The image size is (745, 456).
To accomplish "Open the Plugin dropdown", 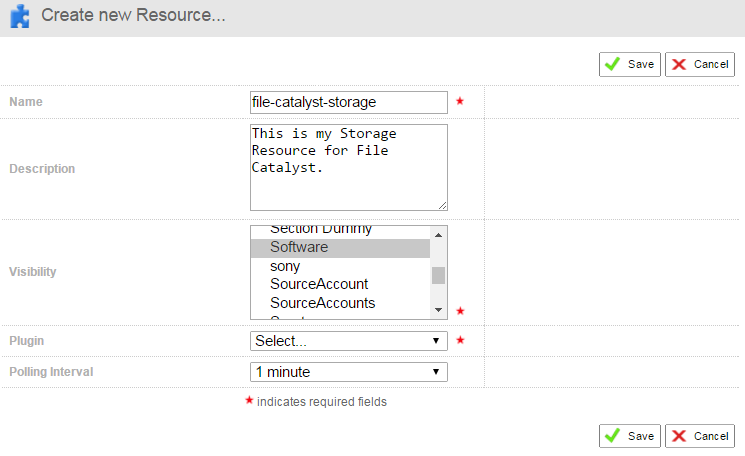I will coord(348,341).
